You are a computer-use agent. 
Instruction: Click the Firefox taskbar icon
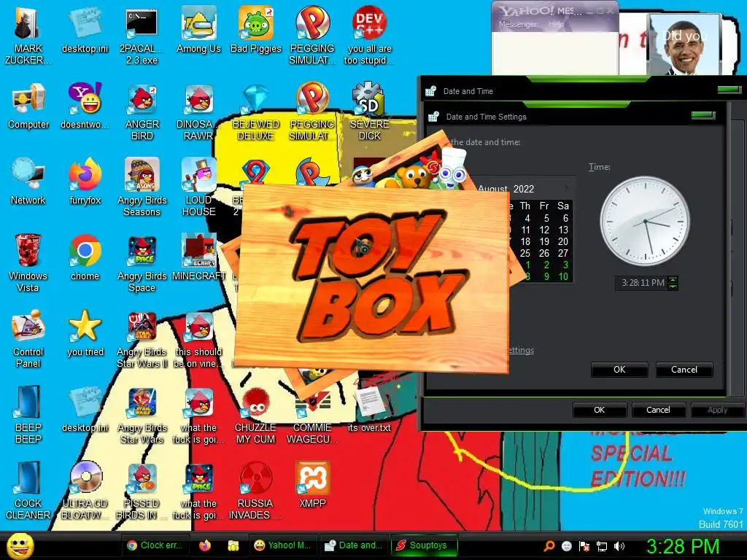(205, 545)
